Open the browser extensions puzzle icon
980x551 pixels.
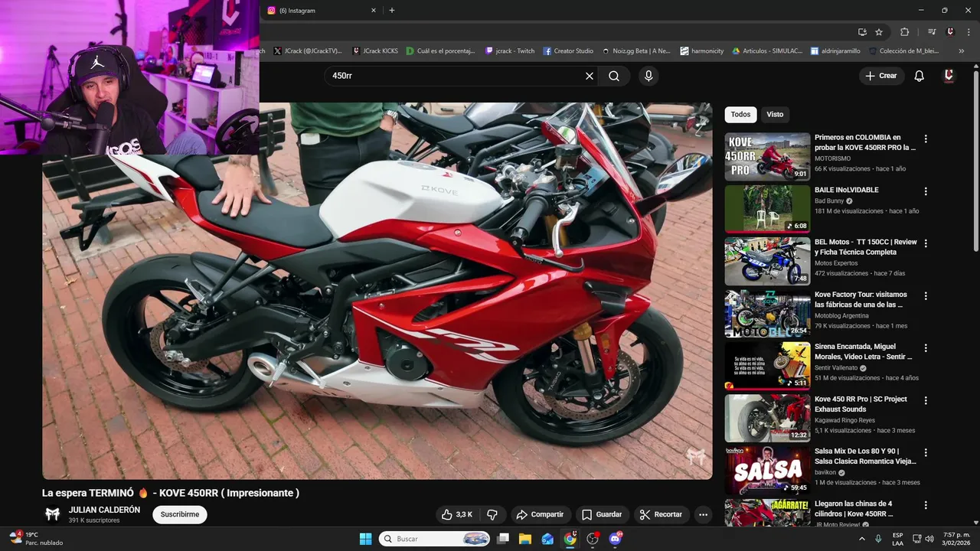point(905,32)
